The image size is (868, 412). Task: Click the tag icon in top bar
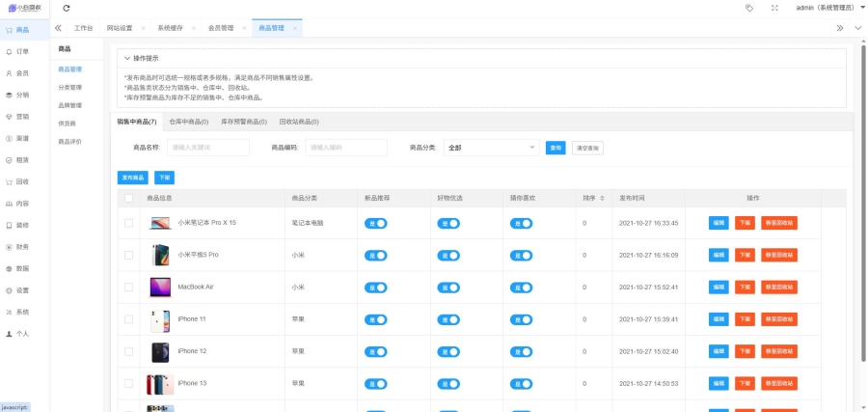click(x=749, y=8)
